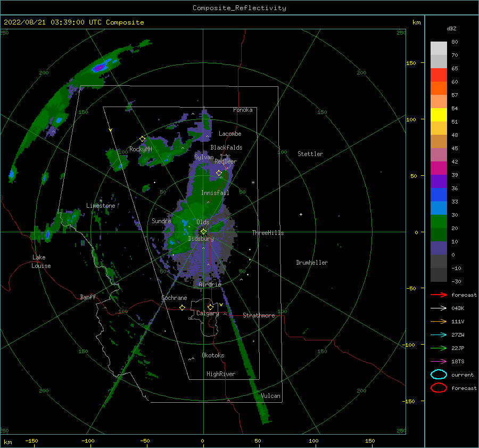
Task: Click the Blackfalds label
Action: tap(226, 148)
